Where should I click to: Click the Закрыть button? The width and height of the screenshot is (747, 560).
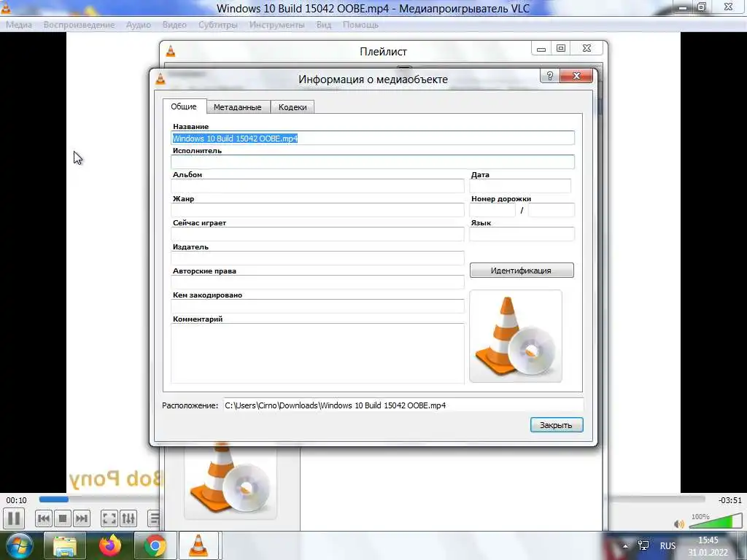pyautogui.click(x=557, y=425)
